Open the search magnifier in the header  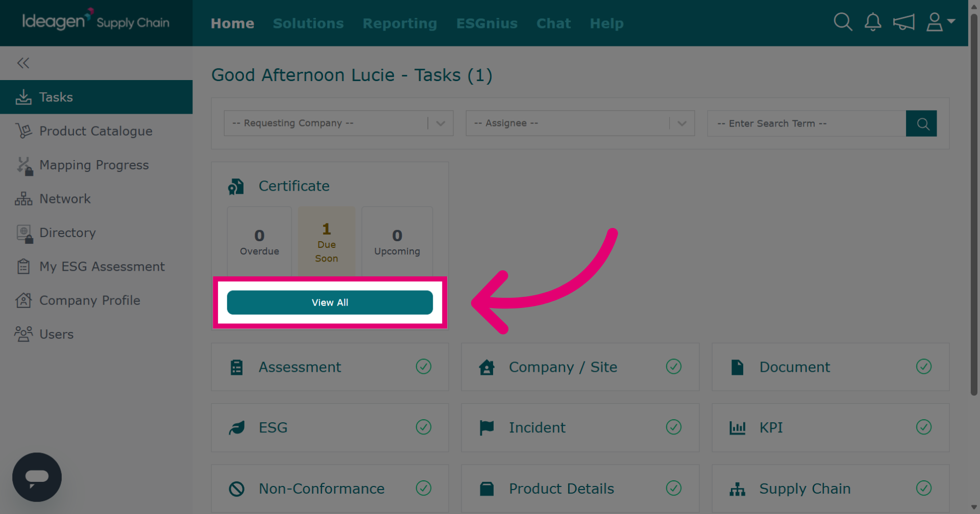pos(843,22)
